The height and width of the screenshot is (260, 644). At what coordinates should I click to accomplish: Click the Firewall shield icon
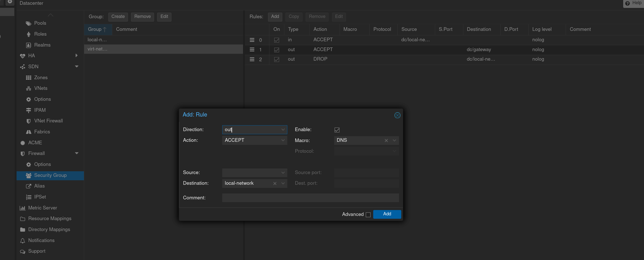pyautogui.click(x=22, y=154)
